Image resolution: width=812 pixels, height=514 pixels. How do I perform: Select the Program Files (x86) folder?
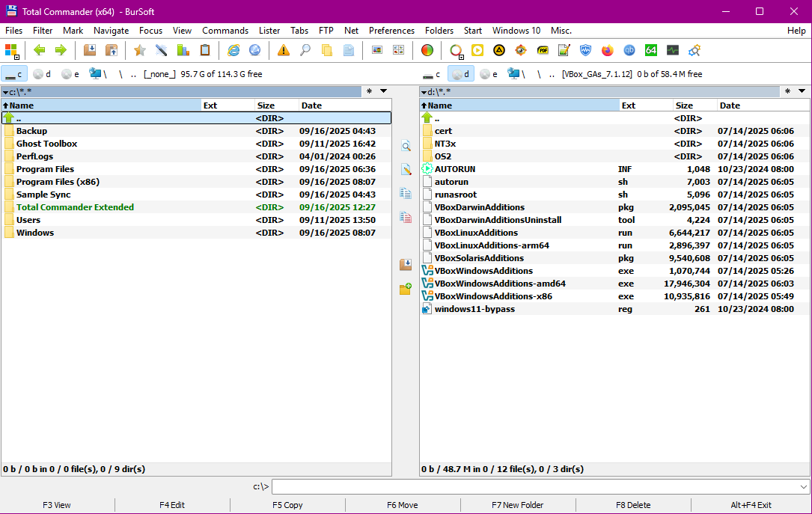pos(196,182)
